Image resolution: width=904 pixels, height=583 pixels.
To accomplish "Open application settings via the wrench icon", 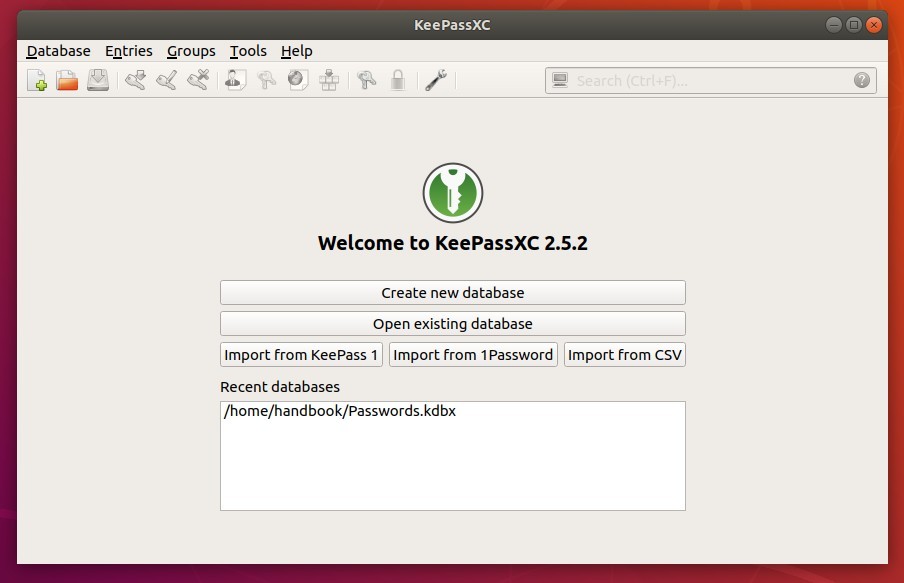I will [x=435, y=80].
